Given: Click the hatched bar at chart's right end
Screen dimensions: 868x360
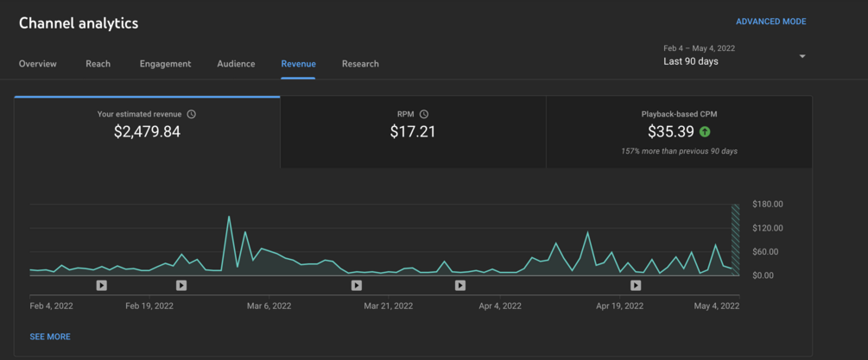Looking at the screenshot, I should tap(736, 239).
